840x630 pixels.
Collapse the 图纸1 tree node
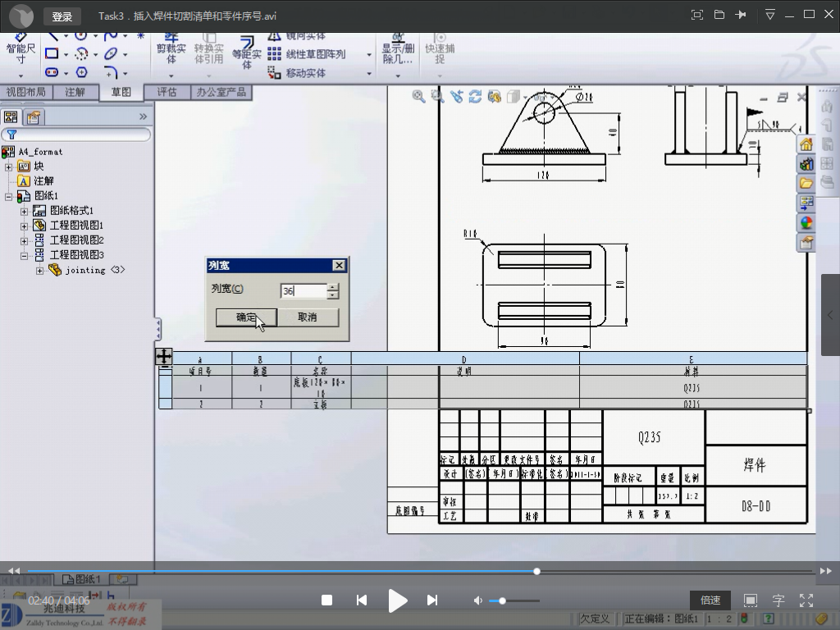point(8,197)
